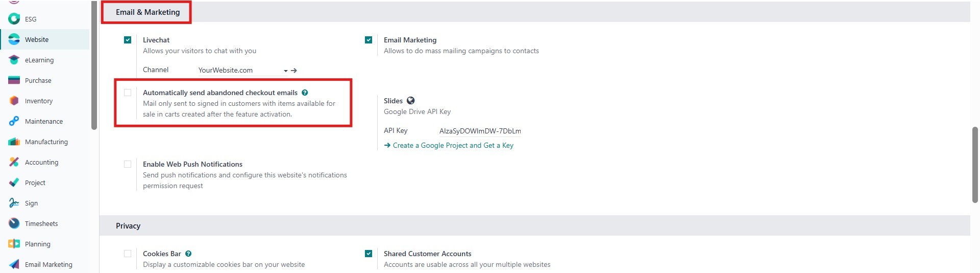The height and width of the screenshot is (273, 980).
Task: Click the Google Drive API Key input field
Action: (x=479, y=131)
